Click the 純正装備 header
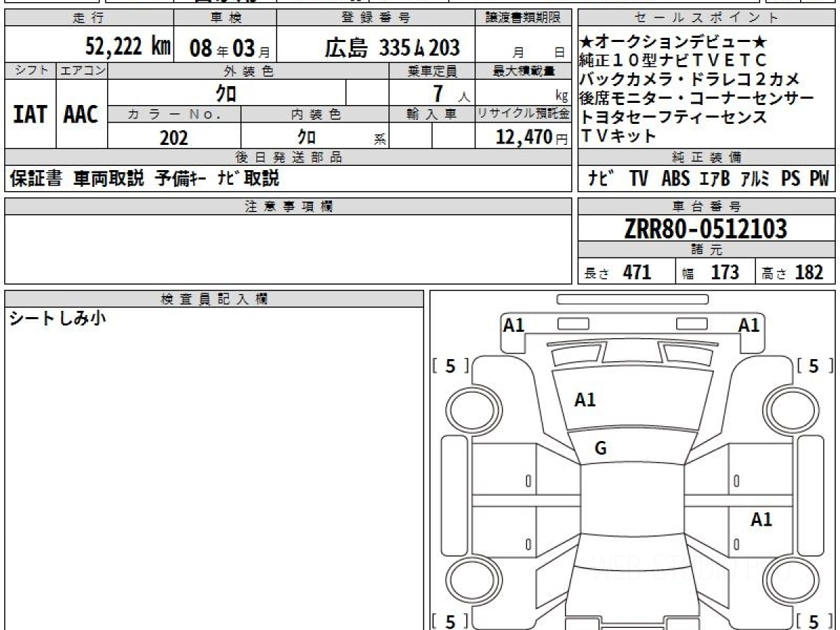The image size is (840, 630). click(707, 157)
